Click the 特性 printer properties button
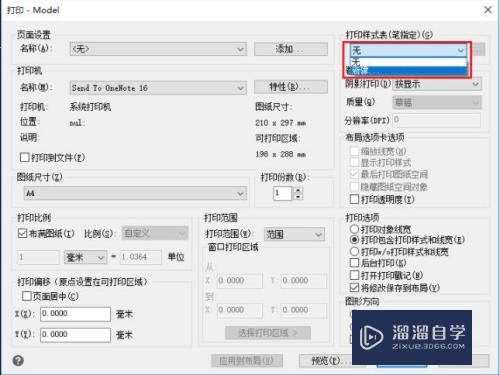 point(291,87)
